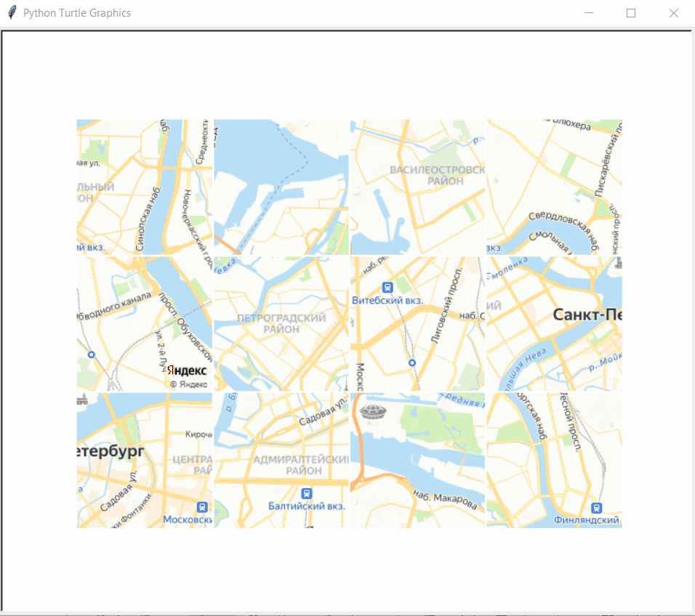
Task: Click the Смоленка river label
Action: pyautogui.click(x=507, y=268)
